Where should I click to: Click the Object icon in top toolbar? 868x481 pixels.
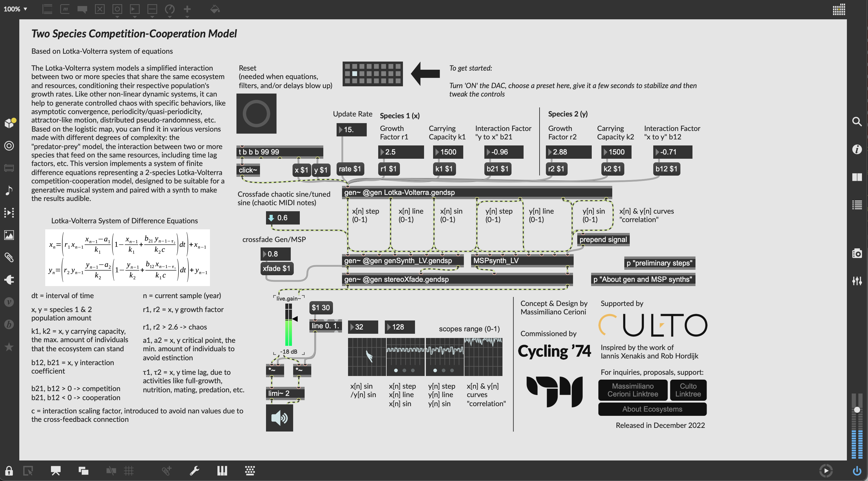pos(47,9)
